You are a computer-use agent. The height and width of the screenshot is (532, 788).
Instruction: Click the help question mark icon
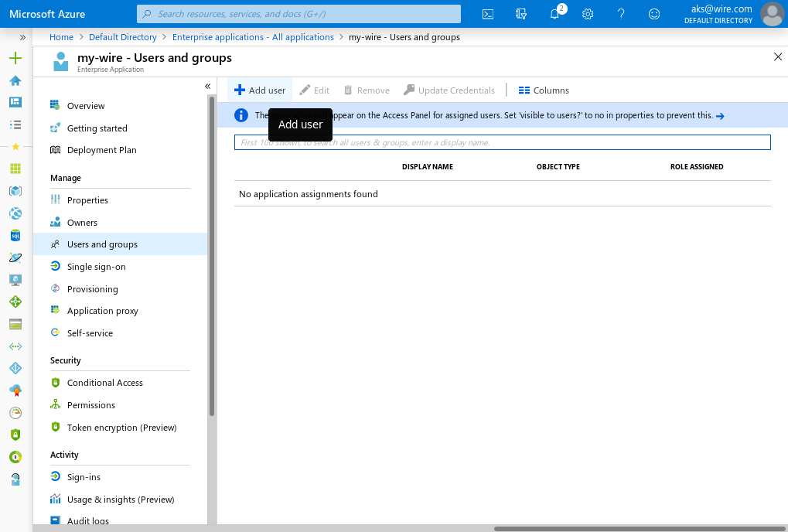[621, 14]
